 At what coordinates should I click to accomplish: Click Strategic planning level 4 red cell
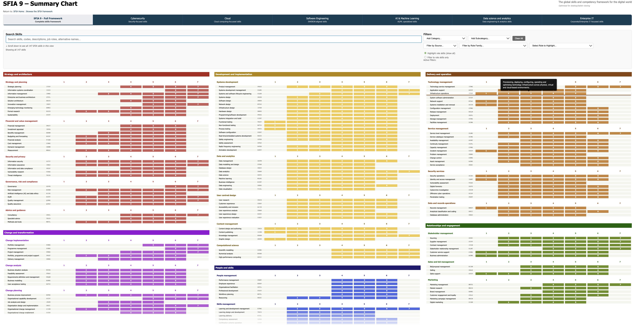[x=131, y=87]
